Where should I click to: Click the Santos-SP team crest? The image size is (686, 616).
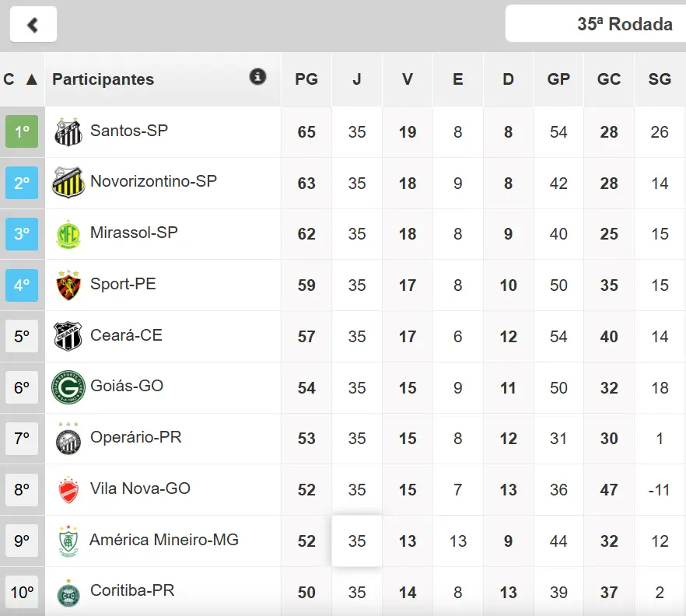[68, 131]
